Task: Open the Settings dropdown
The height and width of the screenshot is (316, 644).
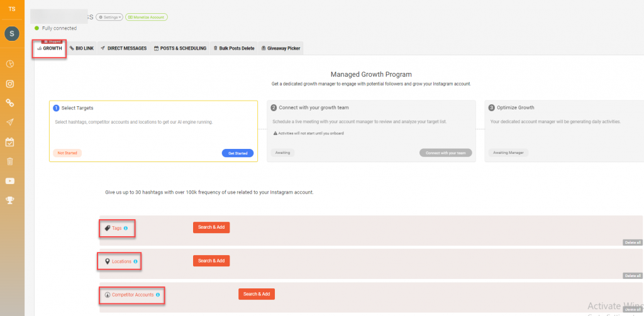Action: 109,17
